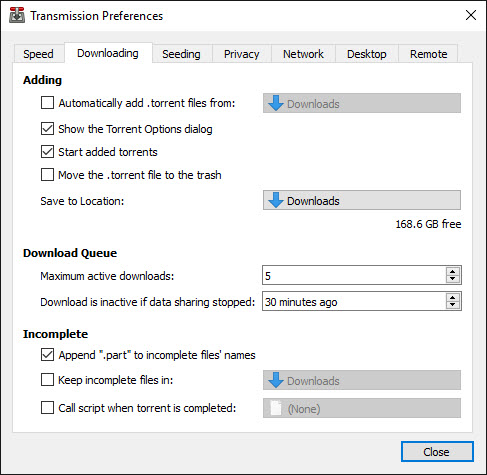Click the Close button
This screenshot has width=487, height=475.
(437, 452)
